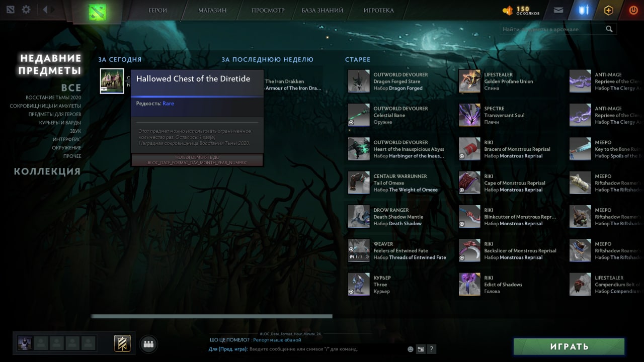Viewport: 644px width, 362px height.
Task: Select Transversant Soul item icon
Action: (469, 115)
